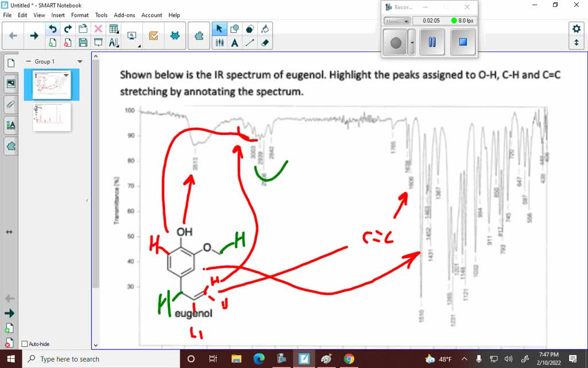Image resolution: width=588 pixels, height=368 pixels.
Task: Select the Eraser tool
Action: pyautogui.click(x=265, y=42)
